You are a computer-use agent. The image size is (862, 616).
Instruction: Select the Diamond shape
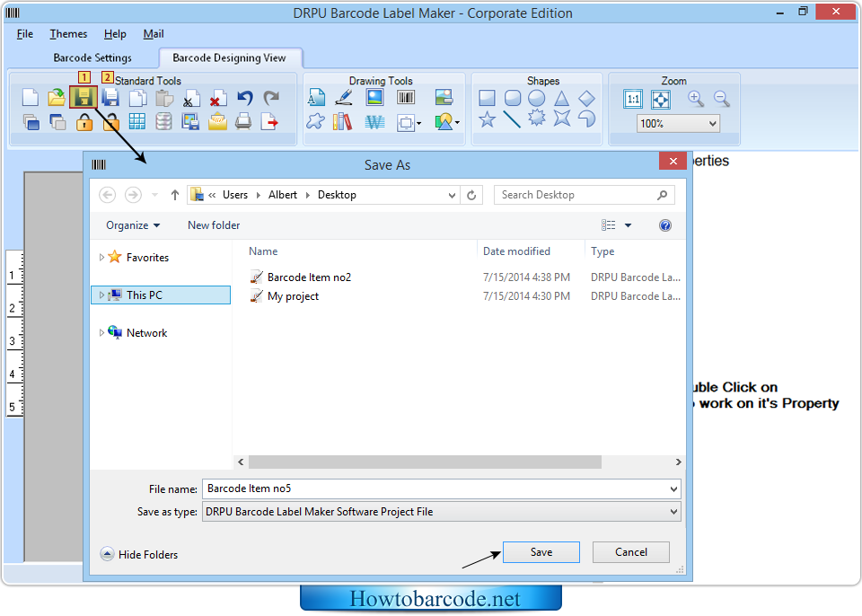tap(586, 98)
